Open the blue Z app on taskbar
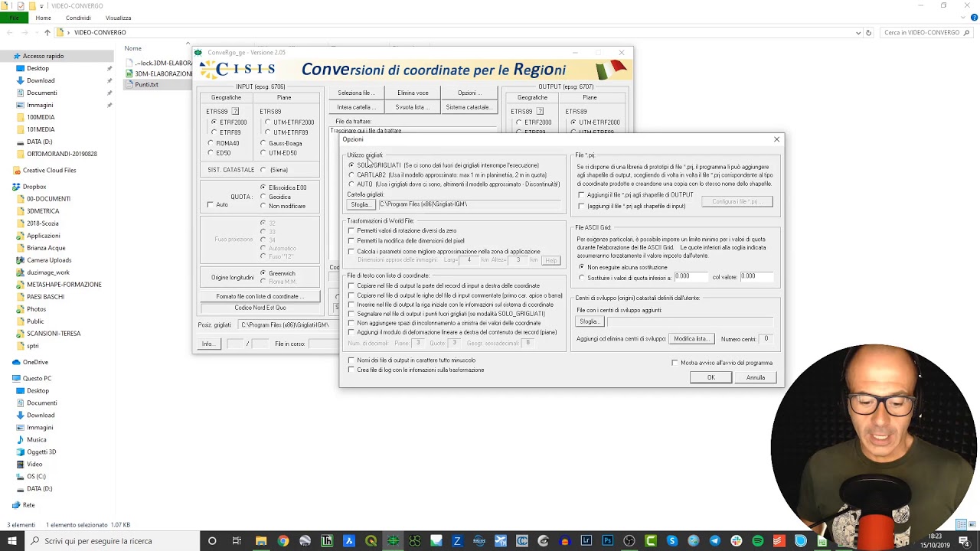This screenshot has width=980, height=551. click(457, 541)
